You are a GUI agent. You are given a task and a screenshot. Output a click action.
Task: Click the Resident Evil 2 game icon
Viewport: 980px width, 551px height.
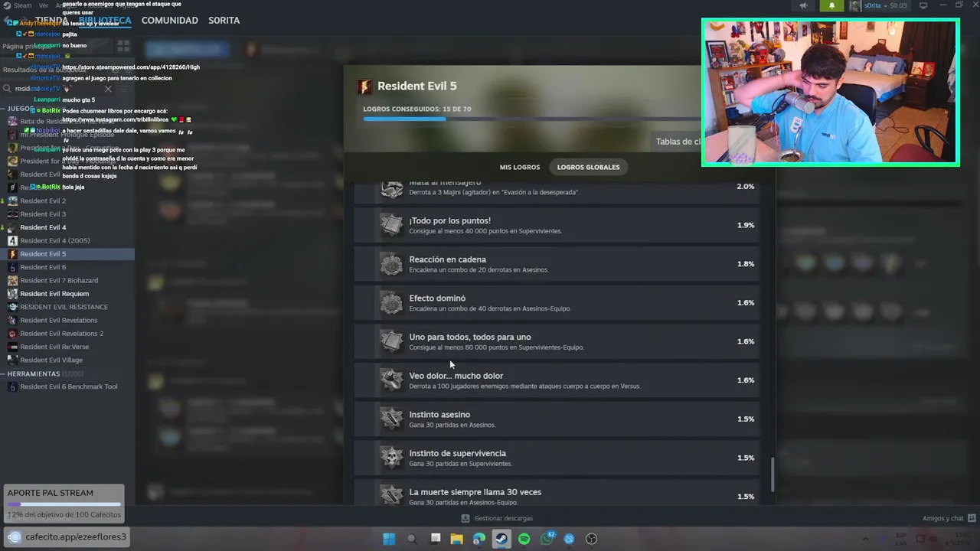tap(12, 201)
